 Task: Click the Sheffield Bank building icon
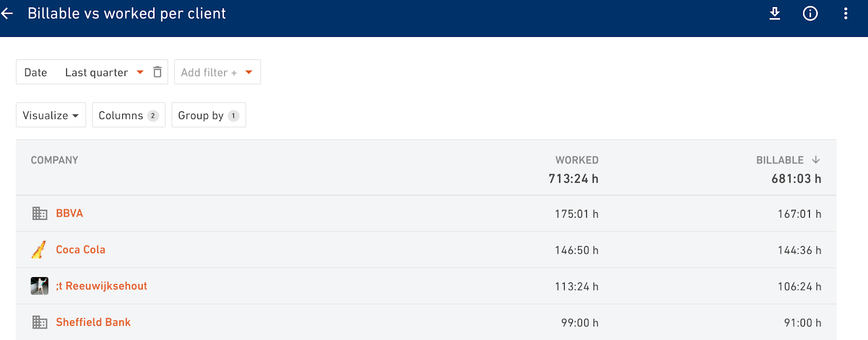point(40,323)
